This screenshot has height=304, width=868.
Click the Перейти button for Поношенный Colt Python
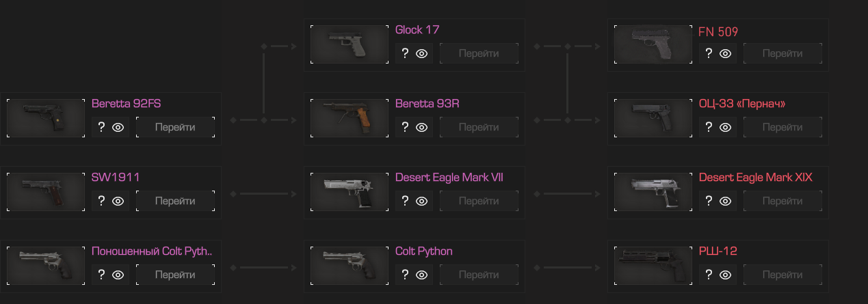click(x=175, y=275)
